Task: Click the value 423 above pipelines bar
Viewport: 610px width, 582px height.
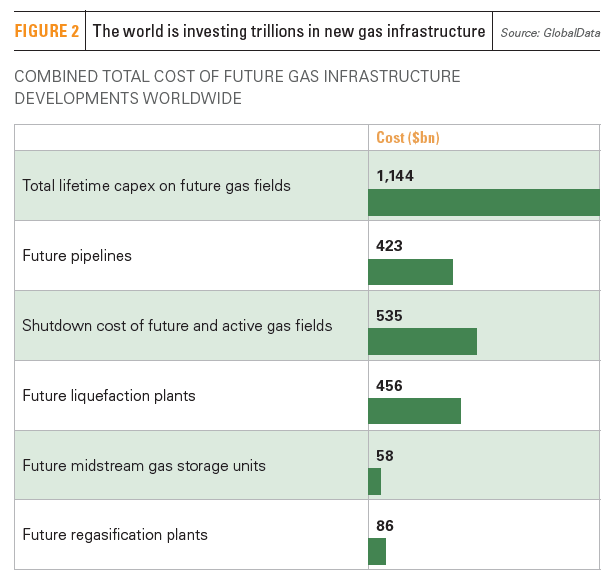Action: (x=389, y=245)
